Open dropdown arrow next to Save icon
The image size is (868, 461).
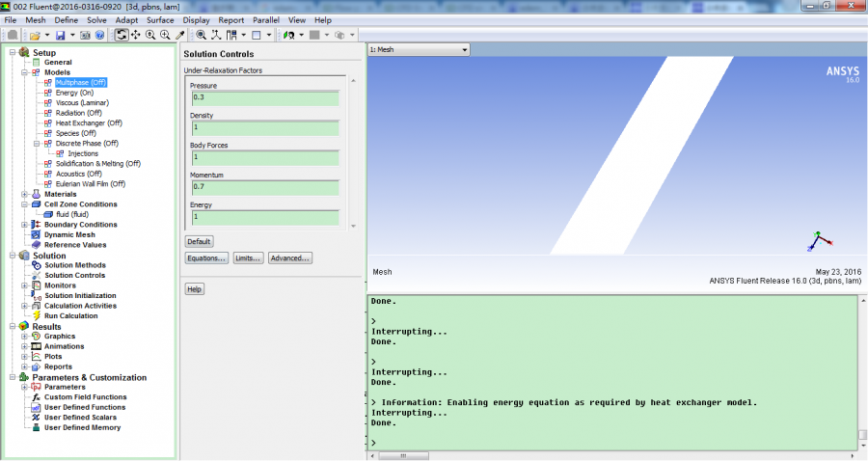point(72,35)
